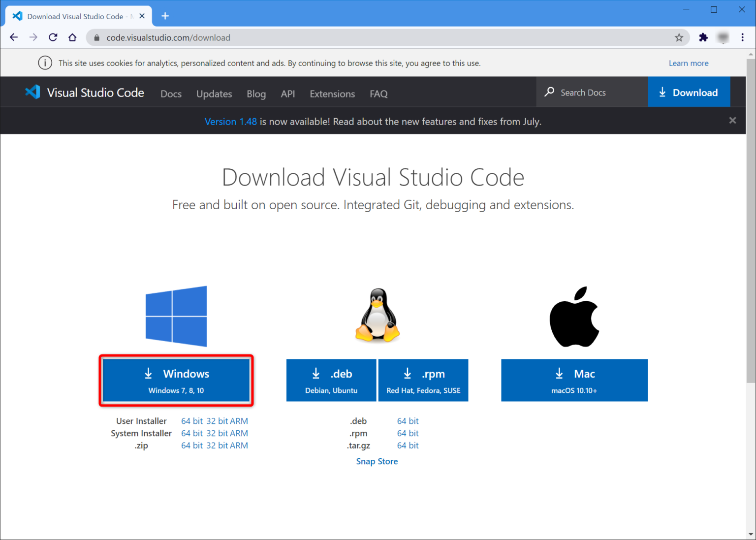Open the FAQ menu item
The height and width of the screenshot is (540, 756).
coord(378,94)
